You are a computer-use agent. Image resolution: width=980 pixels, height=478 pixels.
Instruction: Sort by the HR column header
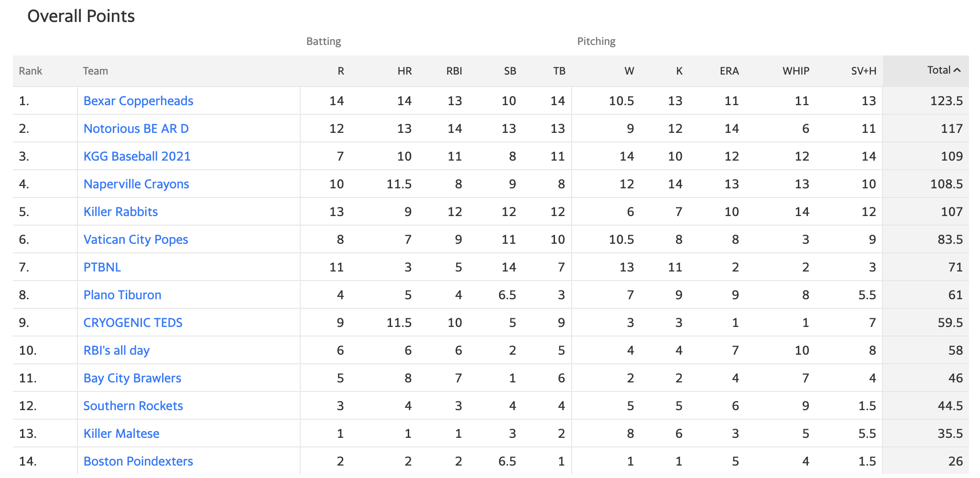404,71
